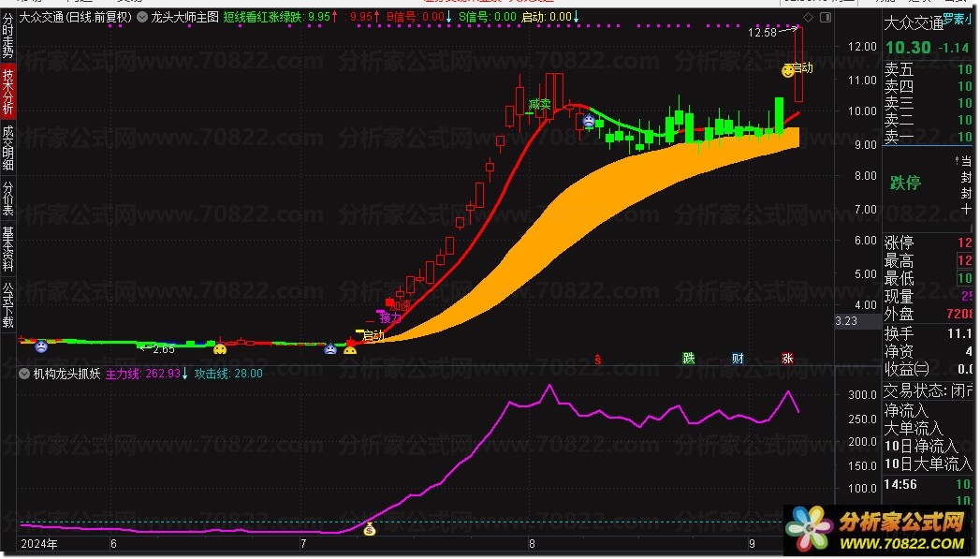Image resolution: width=980 pixels, height=559 pixels.
Task: Click the 大众交通 stock name in the quote panel
Action: click(914, 23)
